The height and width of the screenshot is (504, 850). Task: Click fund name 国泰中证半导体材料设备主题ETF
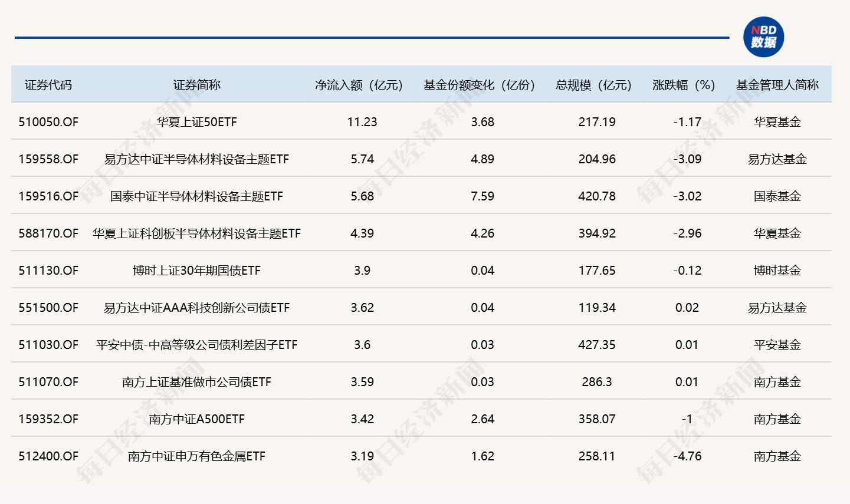pyautogui.click(x=197, y=196)
